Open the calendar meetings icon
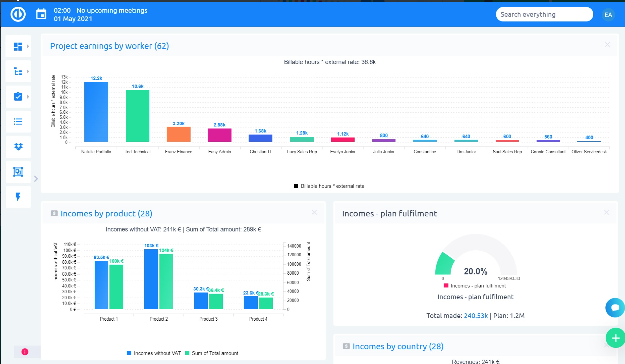The image size is (625, 364). pyautogui.click(x=41, y=14)
